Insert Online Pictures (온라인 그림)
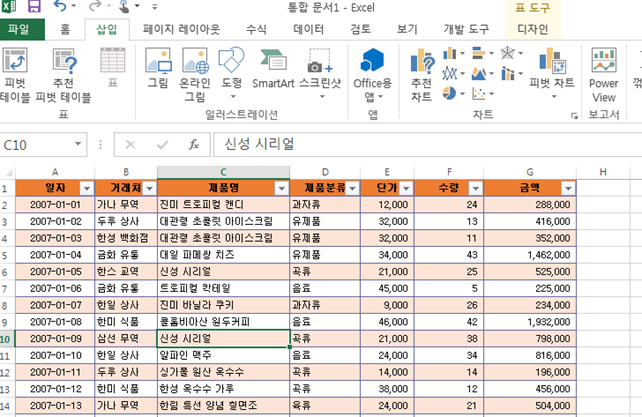The width and height of the screenshot is (642, 417). coord(195,75)
